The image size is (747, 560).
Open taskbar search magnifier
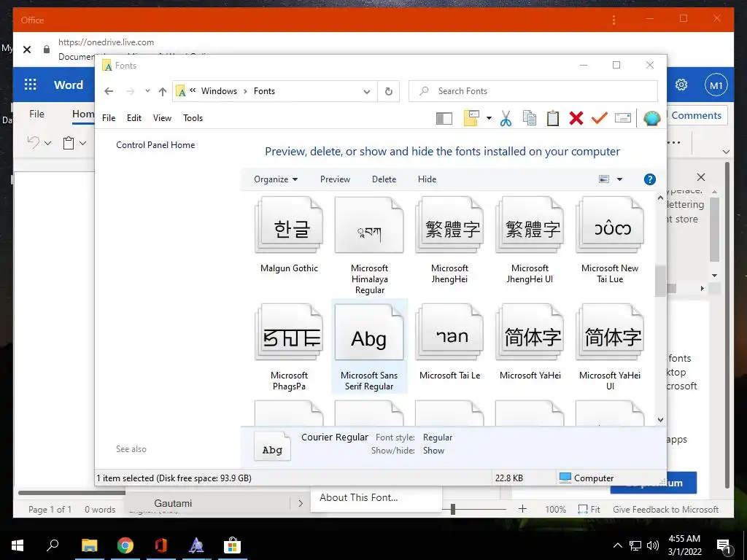coord(53,544)
